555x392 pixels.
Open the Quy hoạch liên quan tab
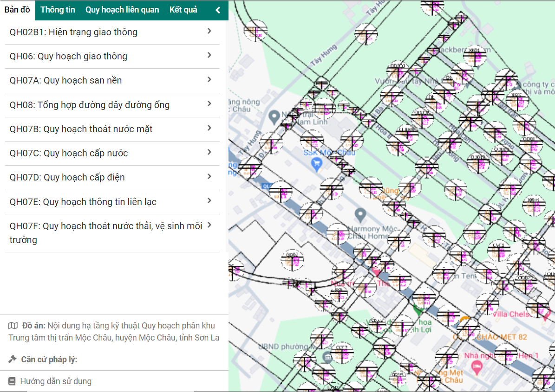coord(122,10)
